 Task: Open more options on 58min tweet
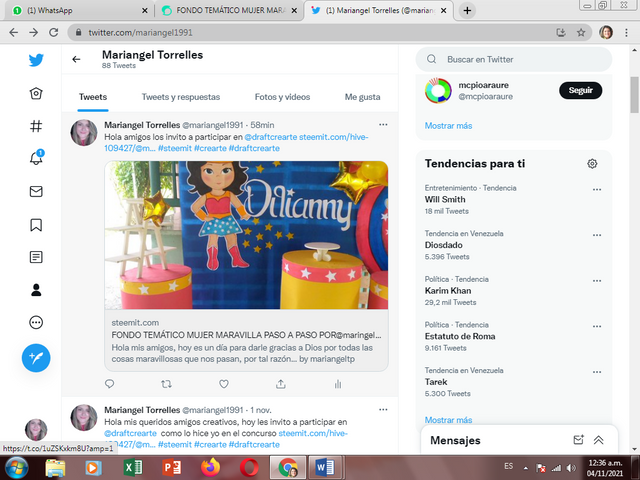click(x=383, y=124)
